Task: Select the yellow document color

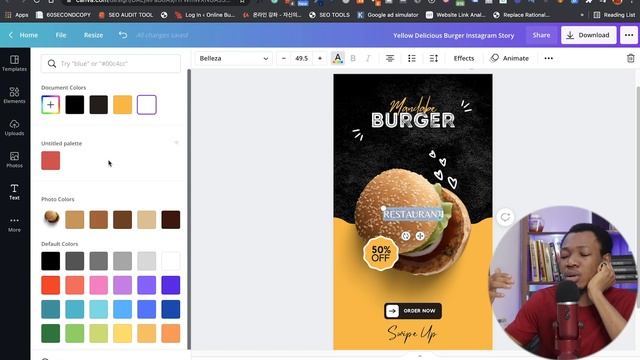Action: (122, 104)
